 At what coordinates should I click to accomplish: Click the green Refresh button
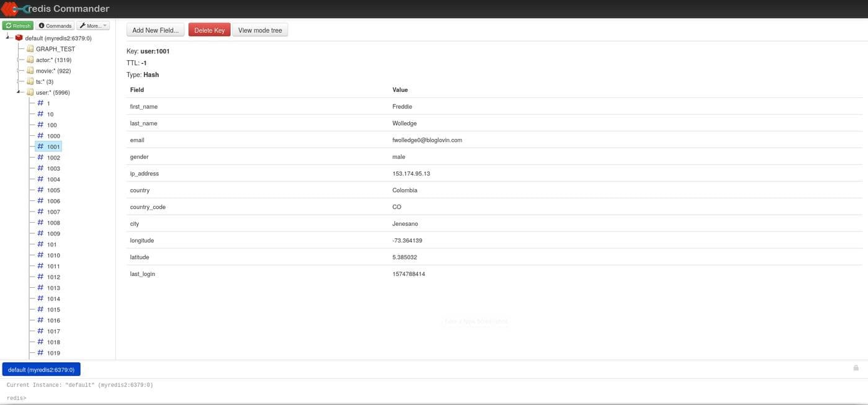click(x=18, y=25)
